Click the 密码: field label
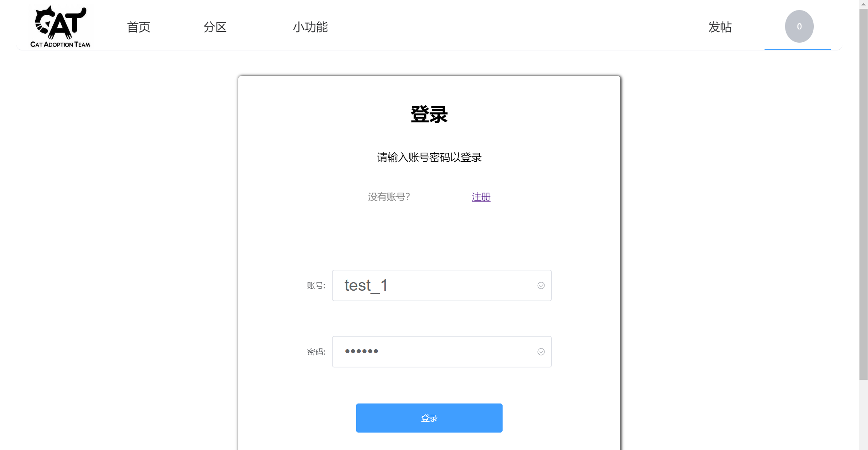868x450 pixels. pos(316,352)
